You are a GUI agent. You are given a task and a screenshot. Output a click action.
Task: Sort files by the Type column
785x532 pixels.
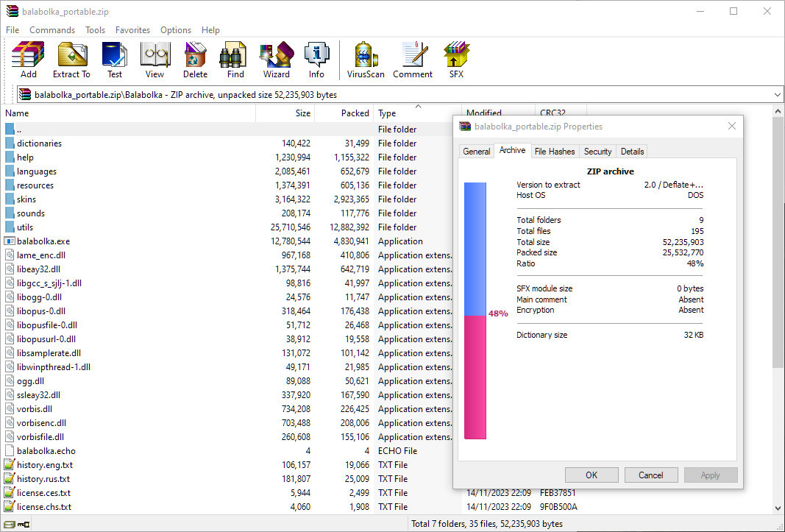coord(418,113)
